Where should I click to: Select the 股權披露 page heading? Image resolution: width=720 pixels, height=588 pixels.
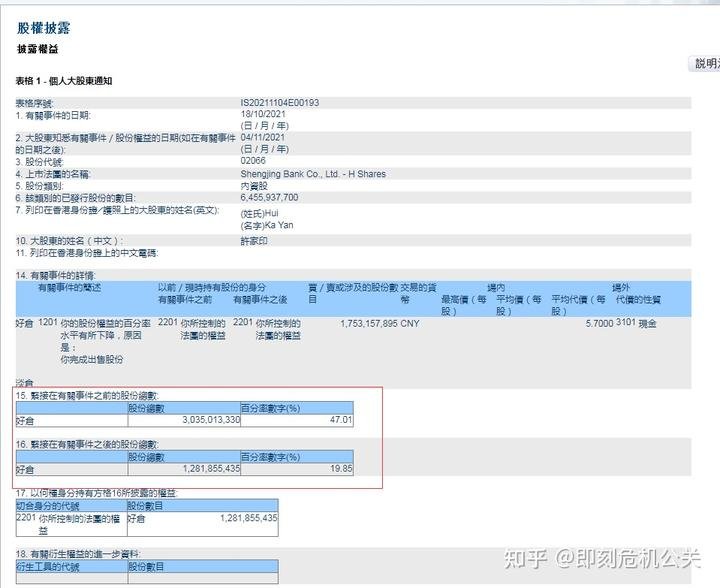click(44, 28)
